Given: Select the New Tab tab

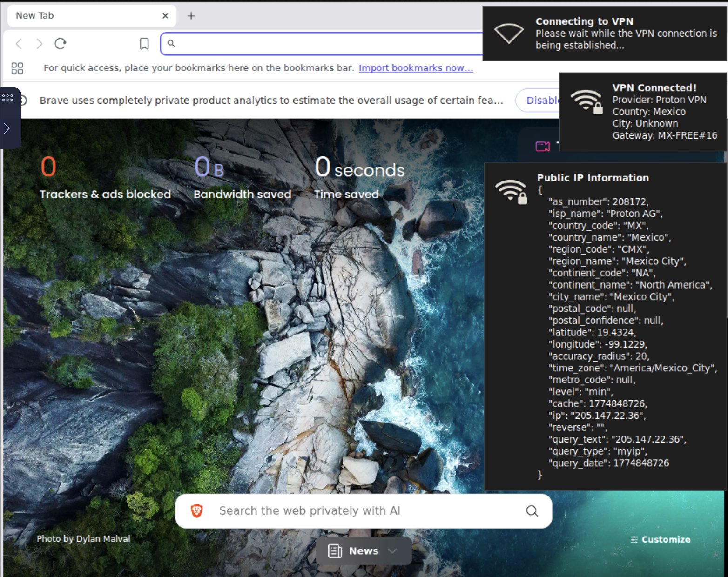Looking at the screenshot, I should [84, 16].
